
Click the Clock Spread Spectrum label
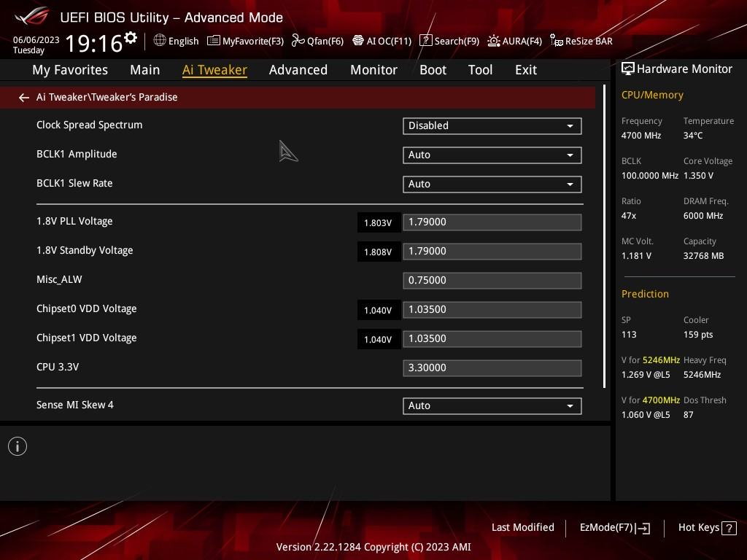89,125
